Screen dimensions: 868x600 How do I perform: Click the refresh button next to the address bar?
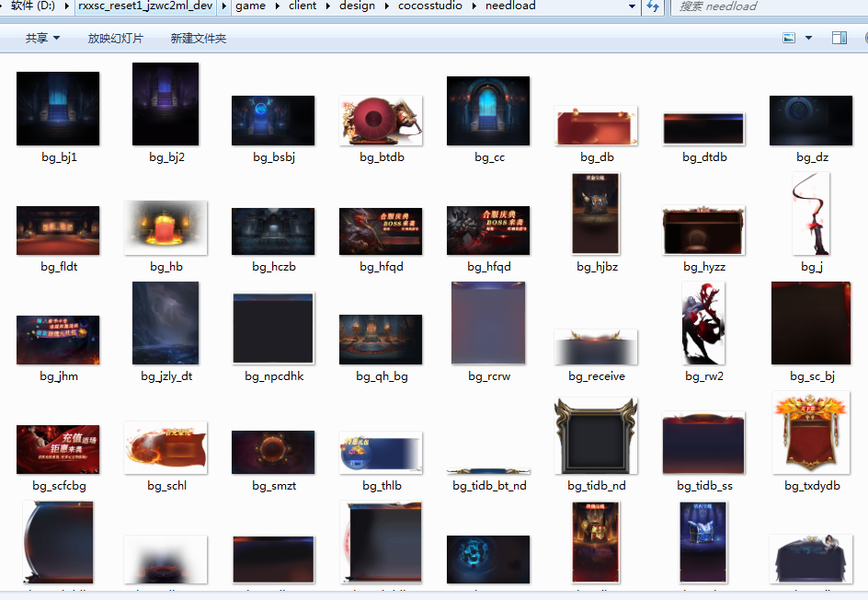point(653,6)
